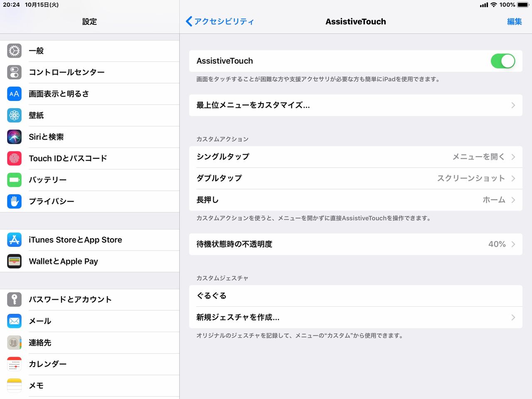The image size is (532, 399).
Task: Tap the メール label in sidebar
Action: 40,321
